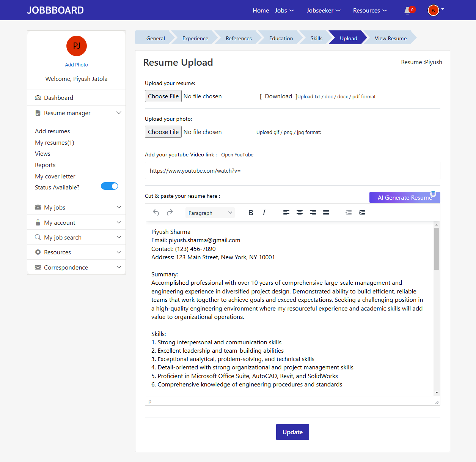Switch to the Education tab

click(x=281, y=38)
